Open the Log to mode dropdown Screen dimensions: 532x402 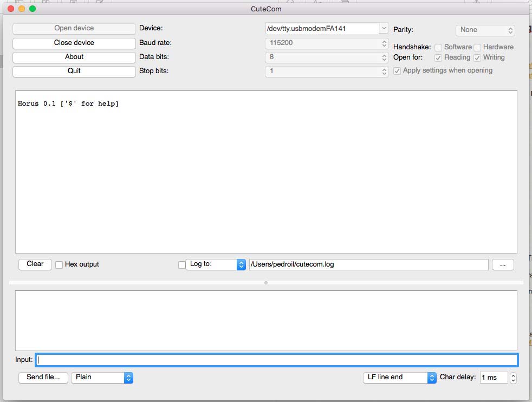216,264
